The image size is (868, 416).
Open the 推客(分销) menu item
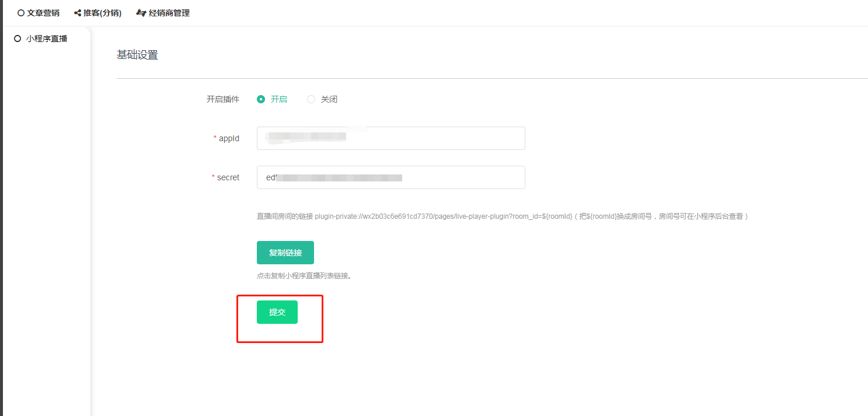tap(102, 13)
